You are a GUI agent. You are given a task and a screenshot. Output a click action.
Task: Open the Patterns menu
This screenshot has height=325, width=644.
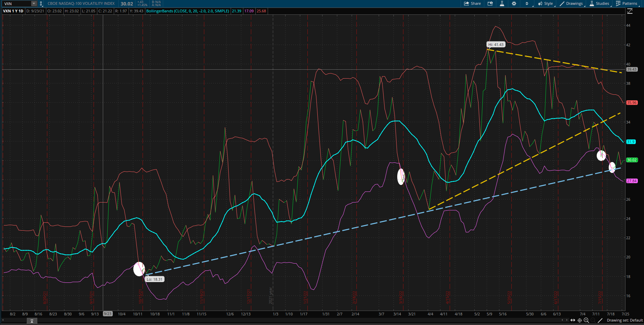[627, 3]
